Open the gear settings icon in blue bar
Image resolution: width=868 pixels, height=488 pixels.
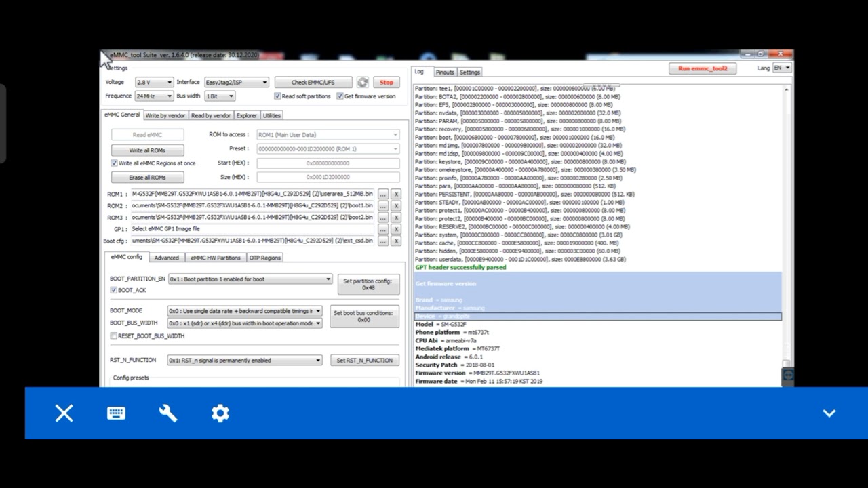(x=220, y=413)
